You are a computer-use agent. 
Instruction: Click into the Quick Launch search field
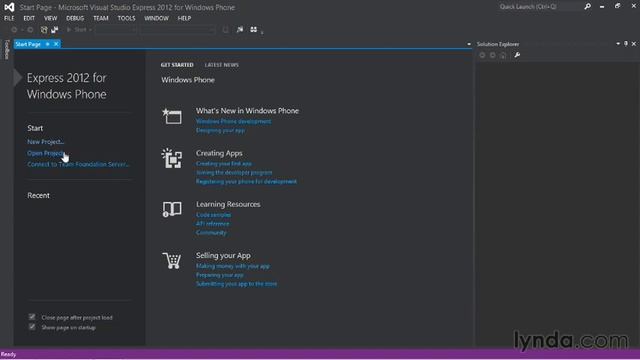(x=539, y=7)
